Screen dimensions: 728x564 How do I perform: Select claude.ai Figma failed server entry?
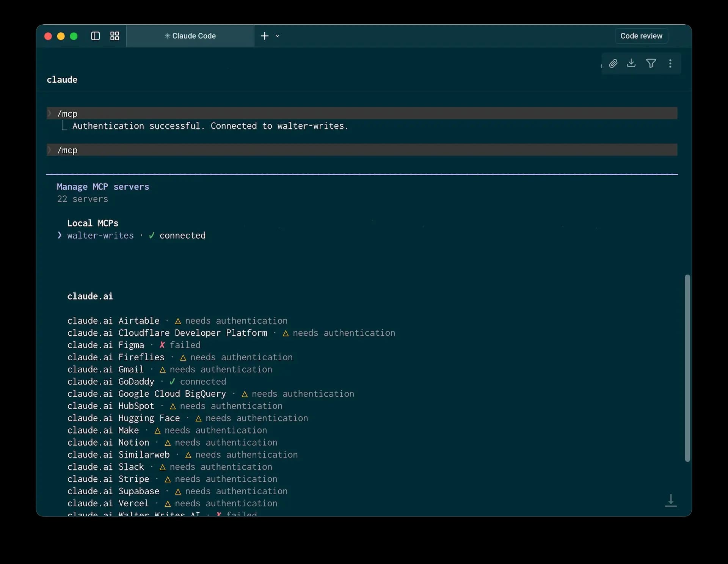pyautogui.click(x=134, y=345)
